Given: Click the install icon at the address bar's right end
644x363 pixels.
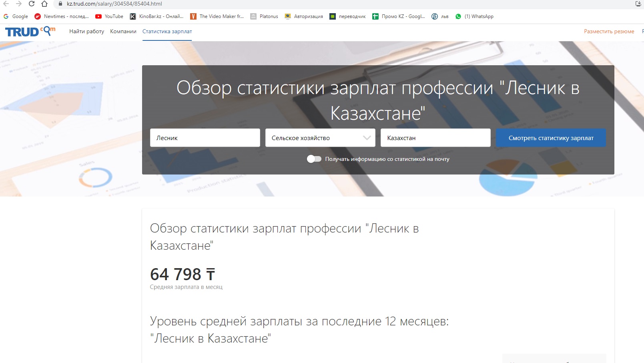Looking at the screenshot, I should 638,4.
